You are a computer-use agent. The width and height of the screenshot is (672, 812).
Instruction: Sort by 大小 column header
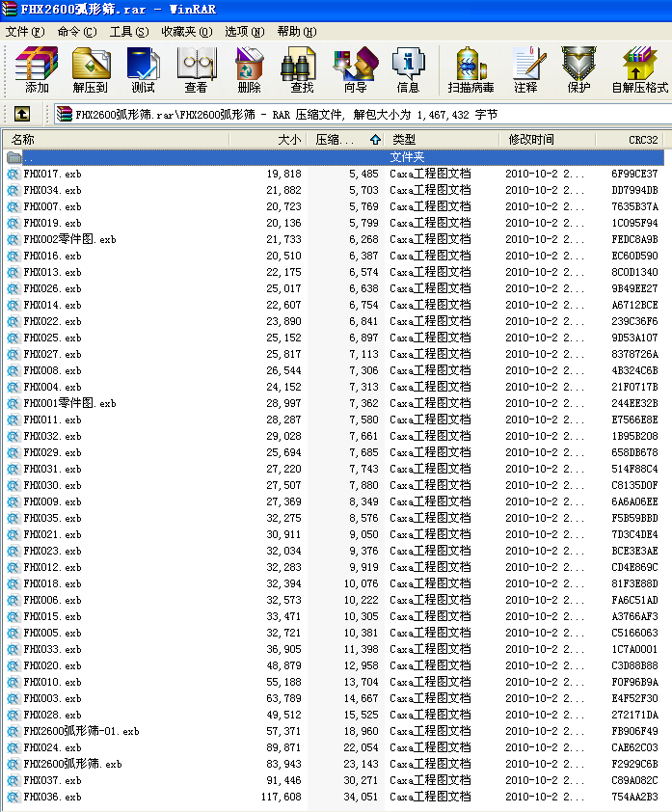click(268, 139)
